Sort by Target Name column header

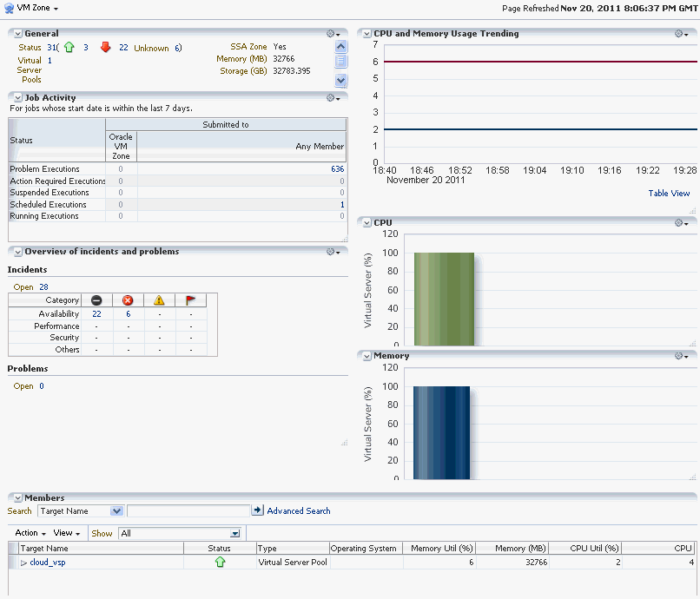pyautogui.click(x=101, y=548)
